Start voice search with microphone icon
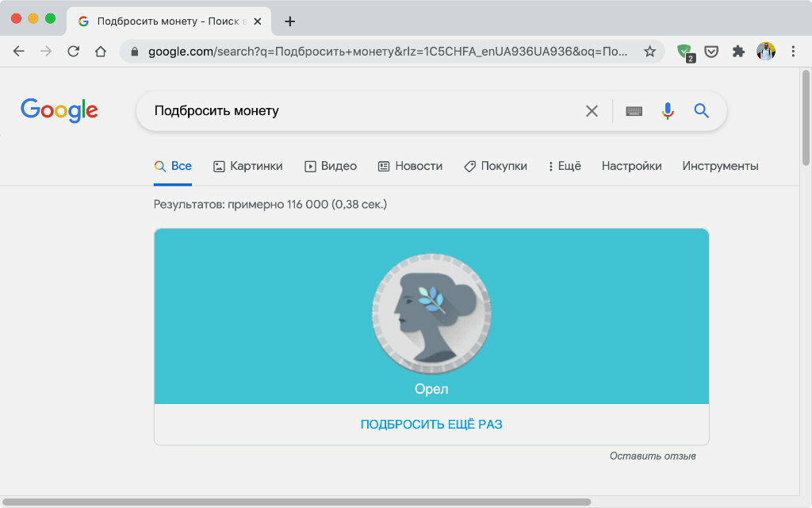This screenshot has width=812, height=508. (x=668, y=111)
